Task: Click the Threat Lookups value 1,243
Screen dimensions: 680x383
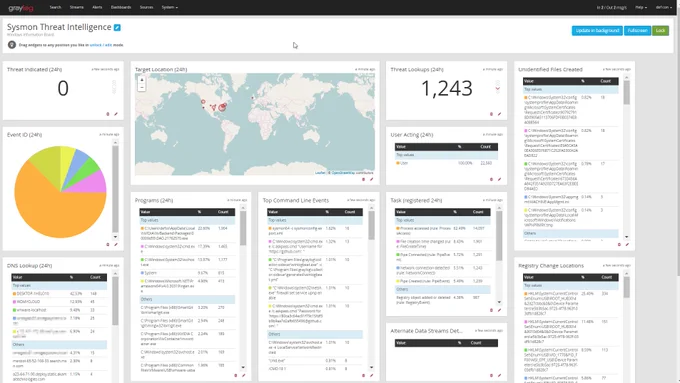Action: (x=447, y=88)
